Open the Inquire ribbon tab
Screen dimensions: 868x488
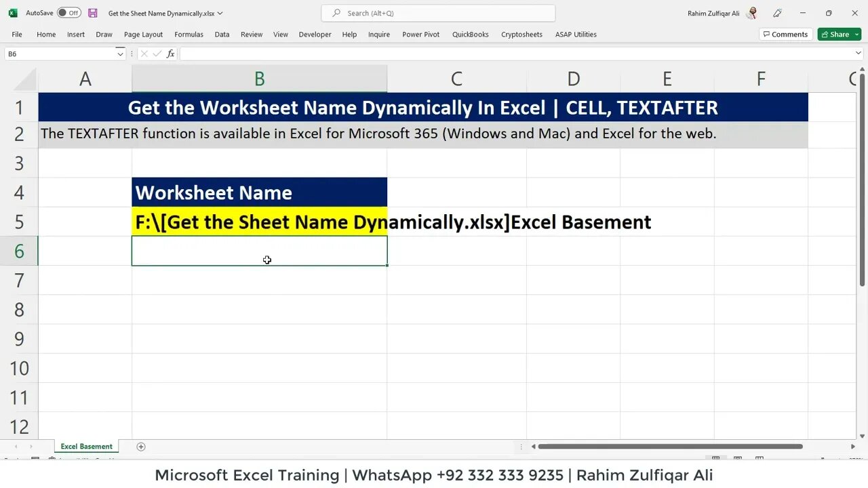pos(379,35)
